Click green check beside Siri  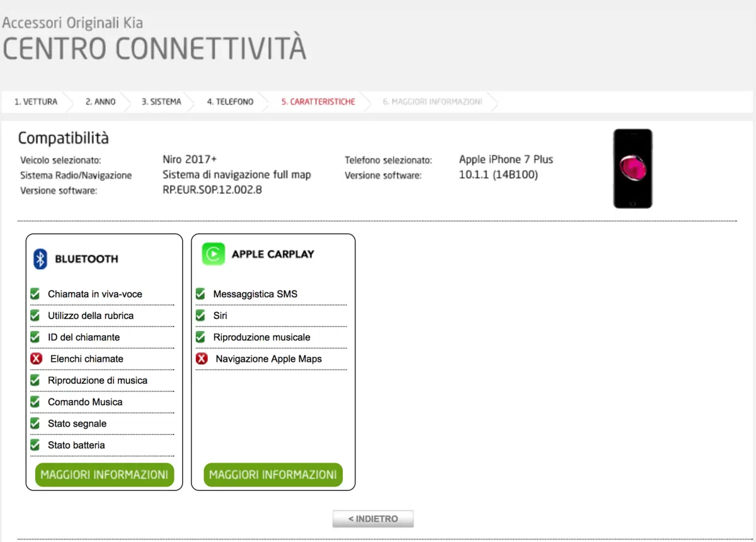200,315
